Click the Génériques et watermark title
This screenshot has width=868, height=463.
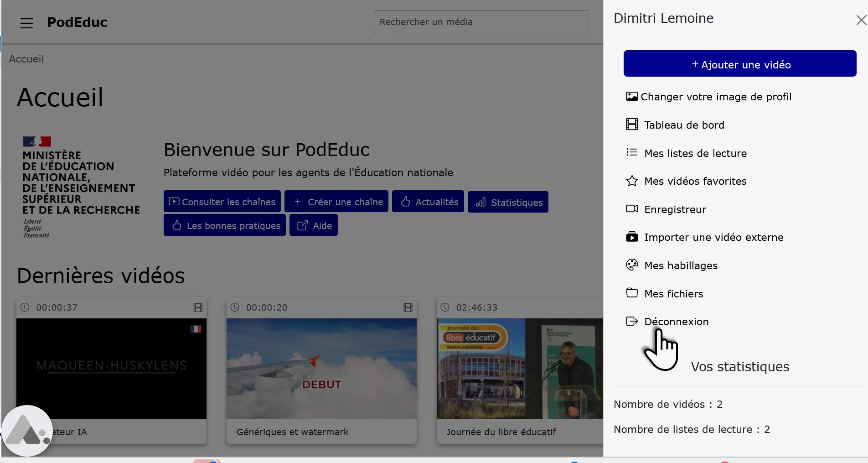click(292, 432)
